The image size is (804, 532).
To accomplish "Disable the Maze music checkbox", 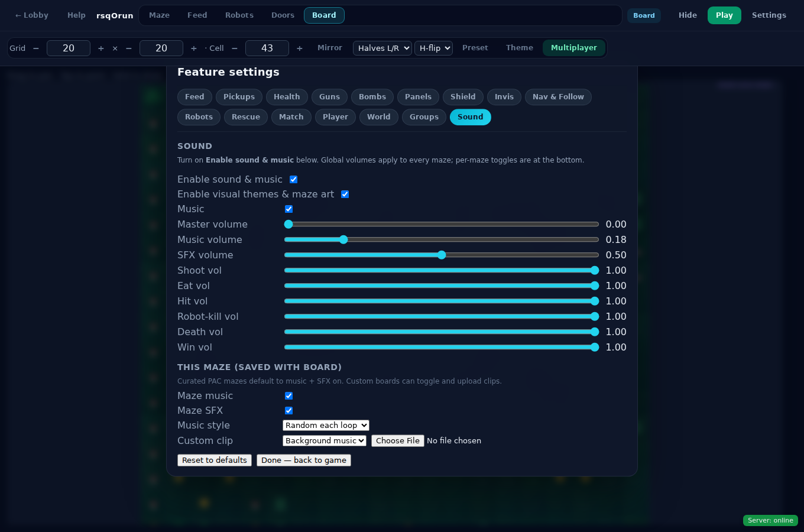I will tap(288, 395).
